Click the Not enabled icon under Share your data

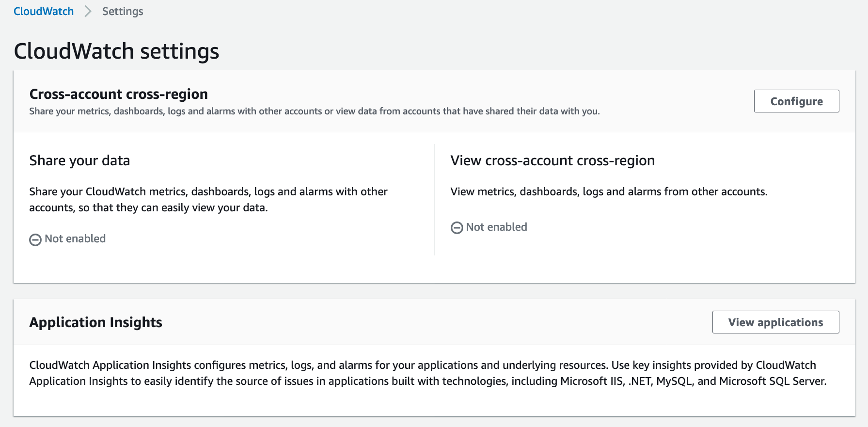pos(35,239)
